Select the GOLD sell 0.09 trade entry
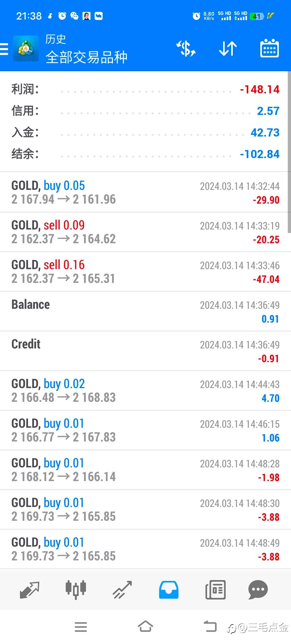 (145, 232)
